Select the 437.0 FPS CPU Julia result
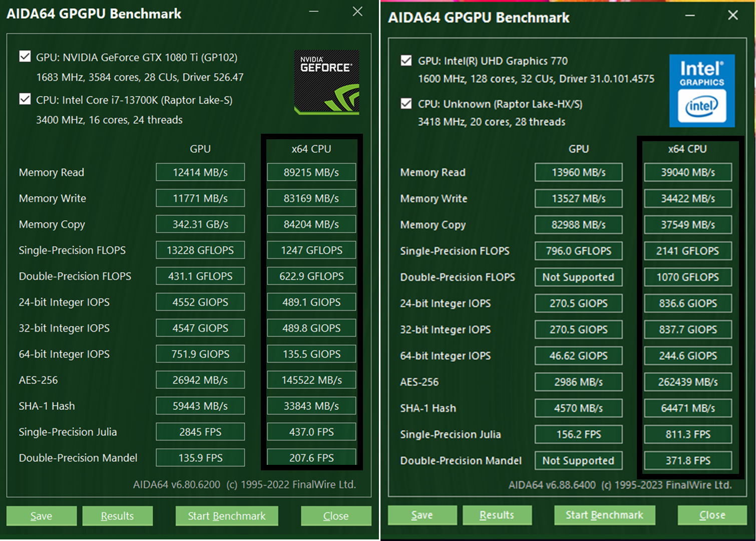The height and width of the screenshot is (541, 756). [x=311, y=432]
